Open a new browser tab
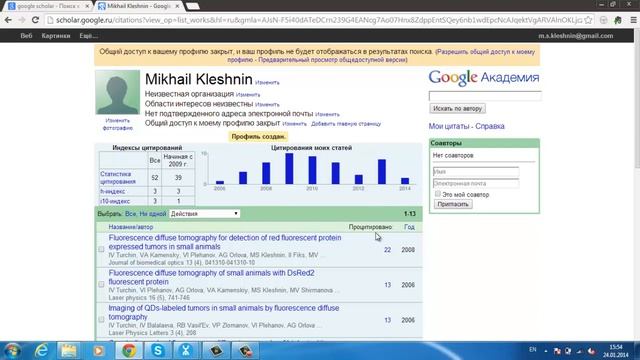Screen dimensions: 640x360 (192, 6)
